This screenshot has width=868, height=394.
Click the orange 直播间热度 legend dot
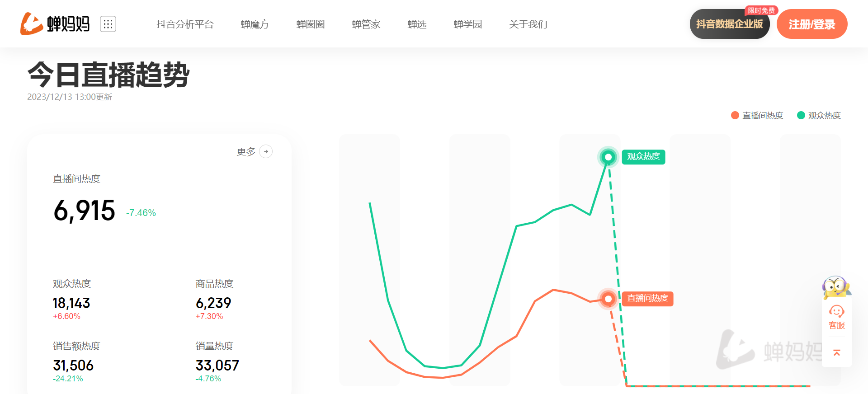735,115
